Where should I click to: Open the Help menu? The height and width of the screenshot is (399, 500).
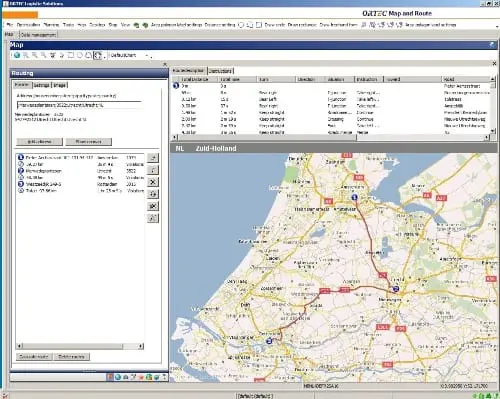82,25
